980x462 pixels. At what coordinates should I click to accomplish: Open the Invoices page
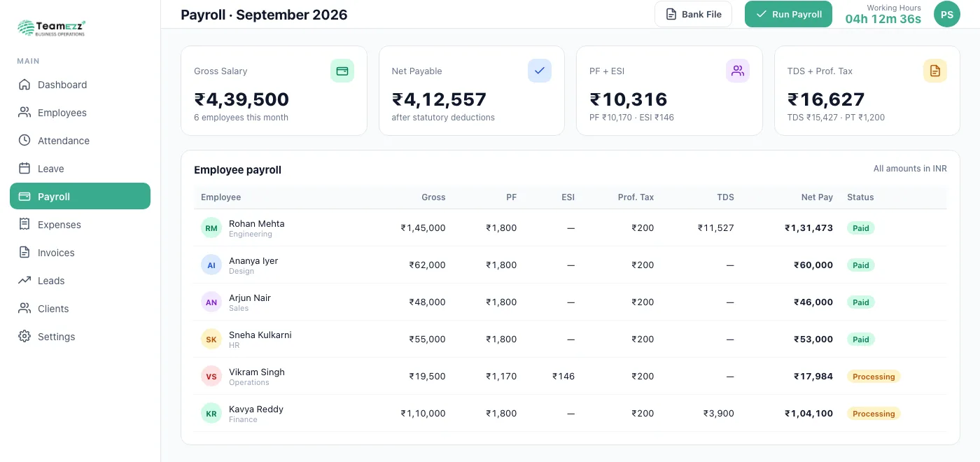pyautogui.click(x=80, y=253)
